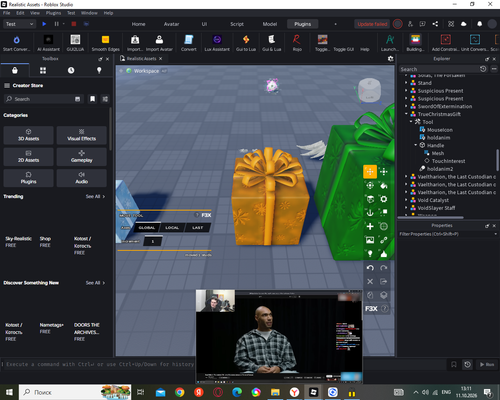Switch to the Avatar ribbon tab
Viewport: 500px width, 400px height.
coord(171,24)
